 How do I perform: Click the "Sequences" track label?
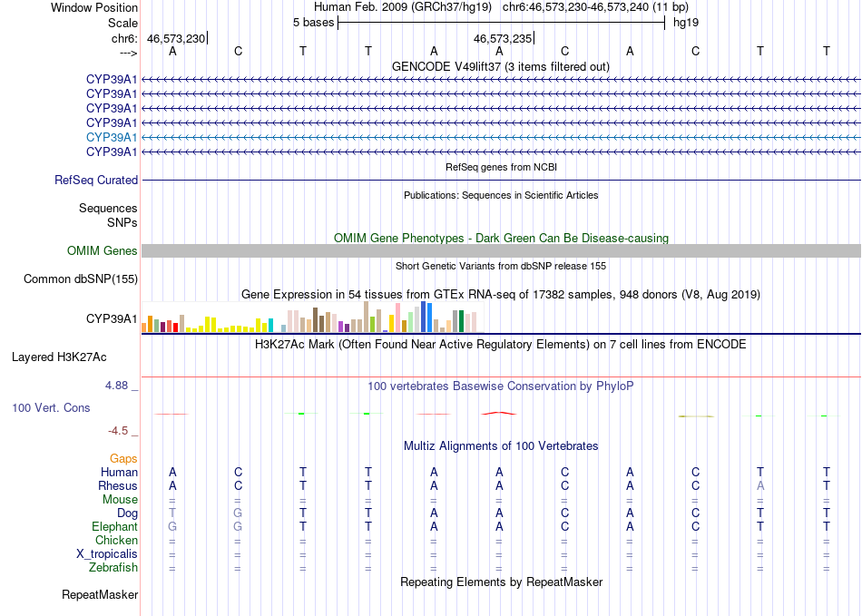pyautogui.click(x=108, y=209)
